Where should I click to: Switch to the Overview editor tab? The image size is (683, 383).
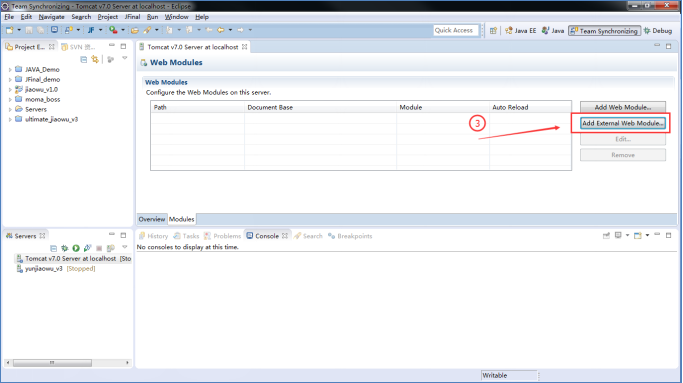(x=152, y=219)
